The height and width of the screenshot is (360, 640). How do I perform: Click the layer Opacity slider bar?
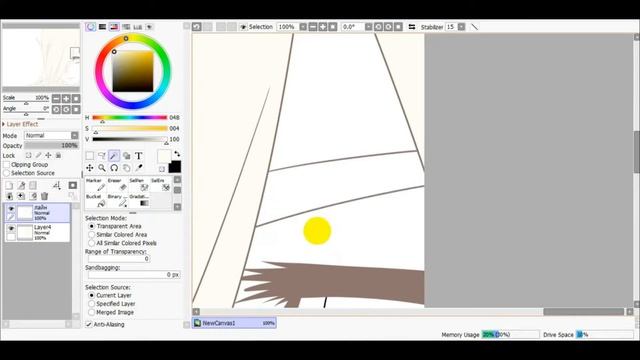tap(51, 146)
